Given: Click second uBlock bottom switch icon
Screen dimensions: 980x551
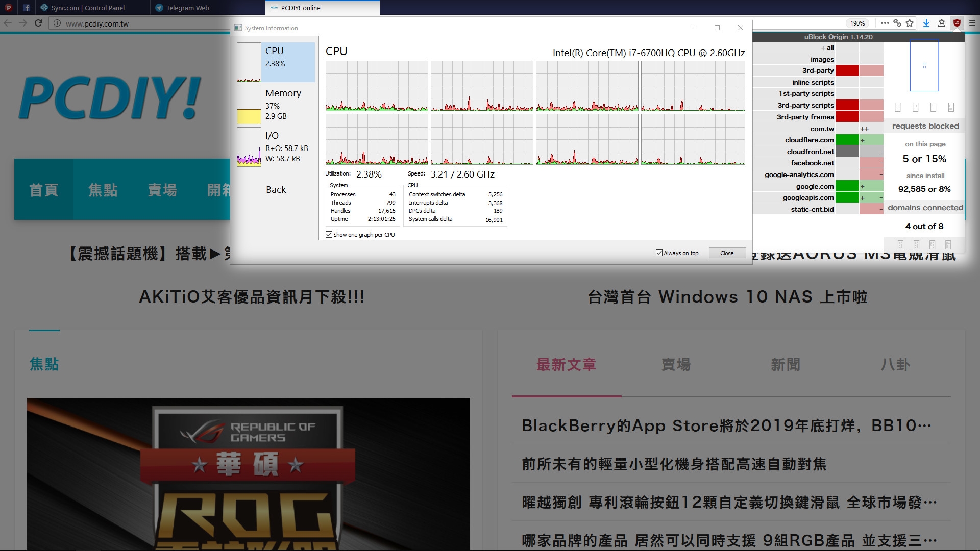Looking at the screenshot, I should 916,245.
